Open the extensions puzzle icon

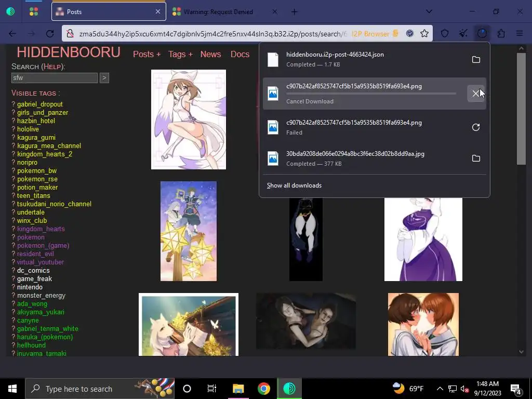pyautogui.click(x=501, y=33)
